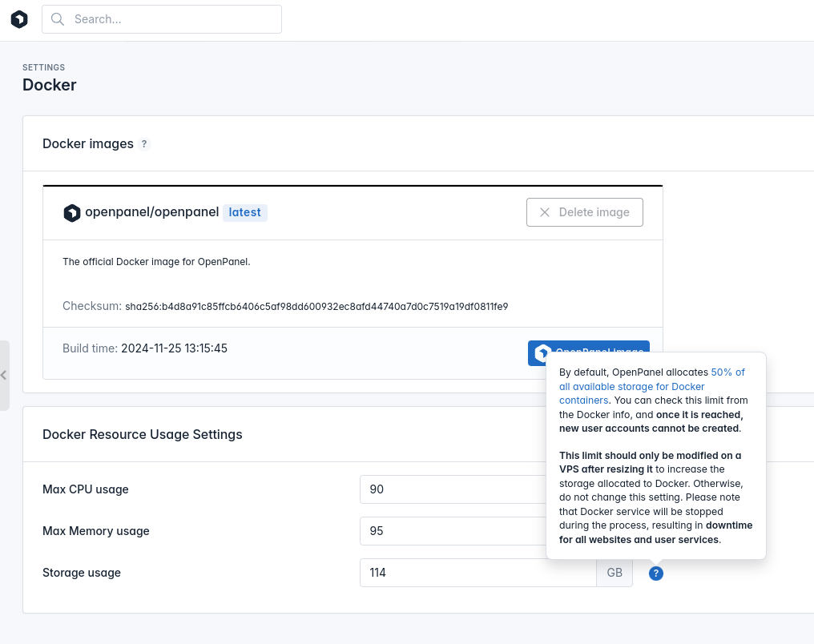Click the Docker page title
The height and width of the screenshot is (644, 814).
pyautogui.click(x=50, y=85)
